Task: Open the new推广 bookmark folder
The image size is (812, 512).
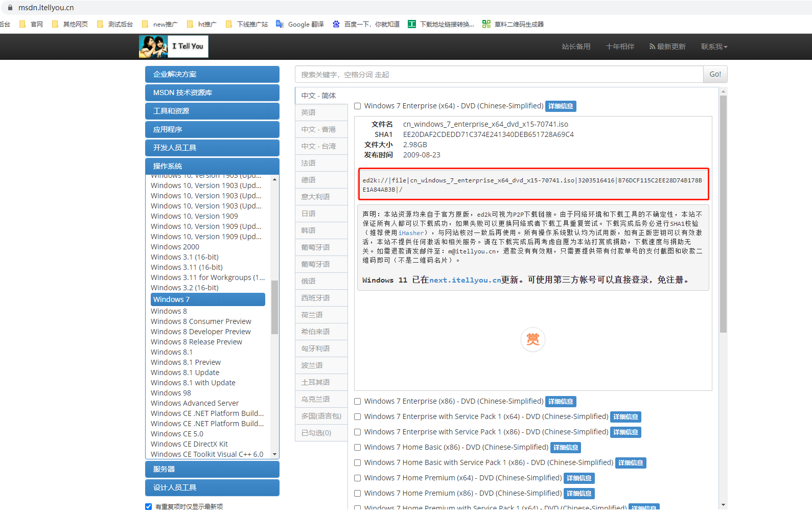Action: point(159,24)
